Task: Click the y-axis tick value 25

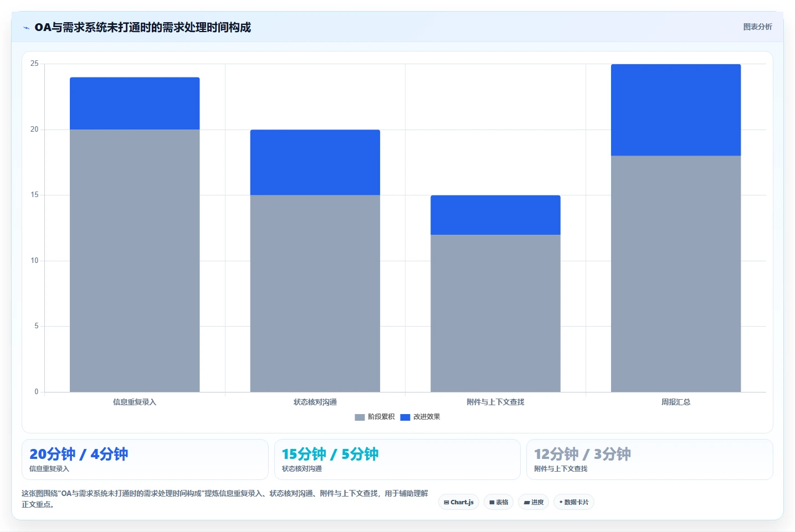Action: click(x=34, y=64)
